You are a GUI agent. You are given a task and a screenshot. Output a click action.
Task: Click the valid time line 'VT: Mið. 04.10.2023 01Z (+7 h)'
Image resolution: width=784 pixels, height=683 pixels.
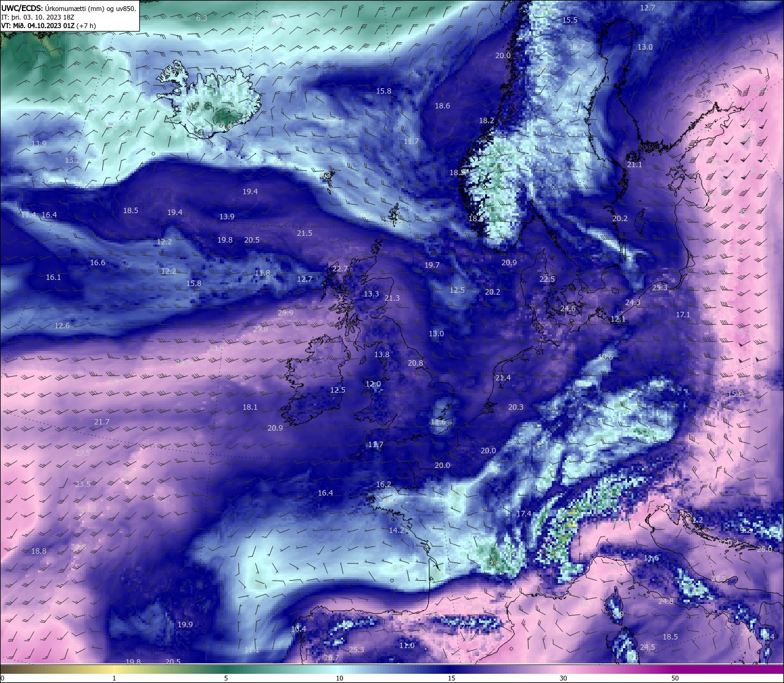point(48,26)
